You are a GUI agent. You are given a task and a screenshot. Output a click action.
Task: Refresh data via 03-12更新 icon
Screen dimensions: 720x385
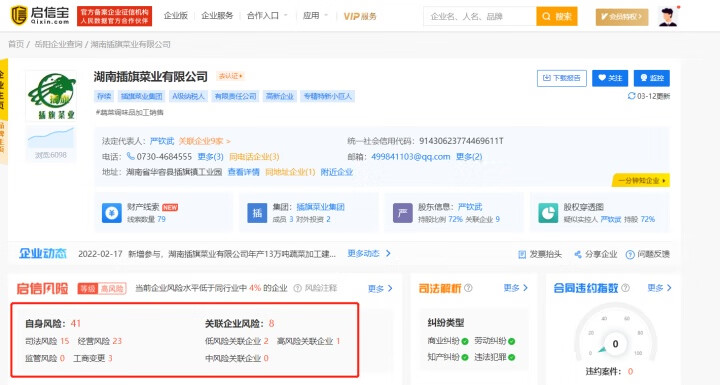[631, 96]
